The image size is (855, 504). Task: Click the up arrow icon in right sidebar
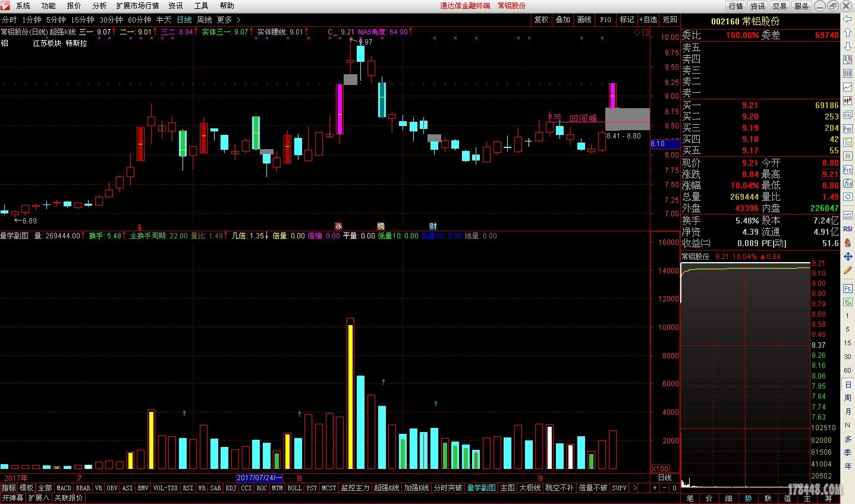[x=848, y=33]
